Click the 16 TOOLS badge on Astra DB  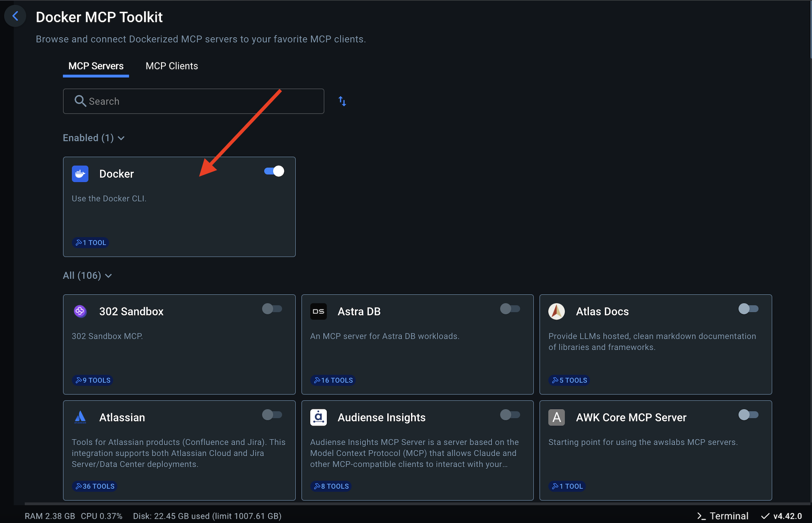click(x=333, y=380)
